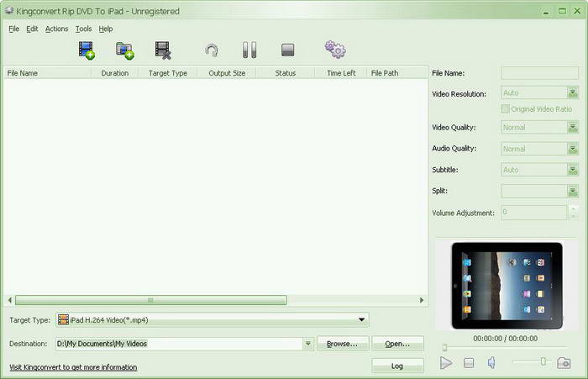
Task: Click the Destination path text field
Action: 179,344
